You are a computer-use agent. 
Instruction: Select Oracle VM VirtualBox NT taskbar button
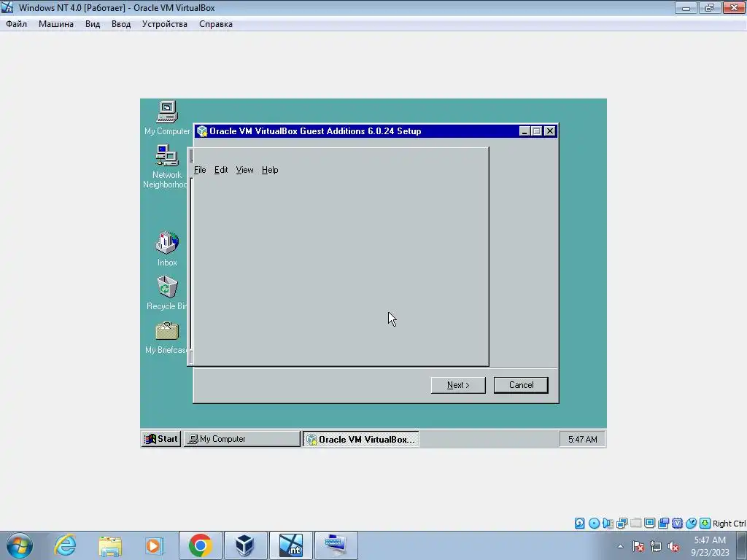click(360, 439)
